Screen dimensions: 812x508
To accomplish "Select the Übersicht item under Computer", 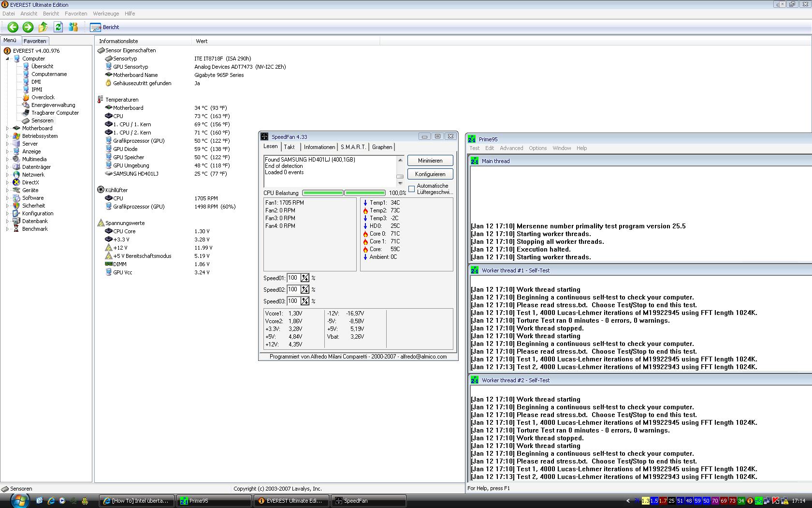I will click(42, 66).
